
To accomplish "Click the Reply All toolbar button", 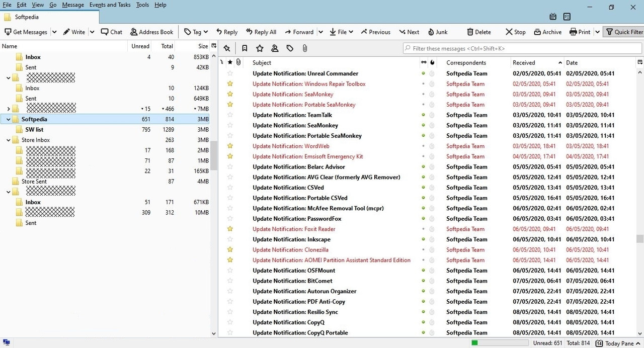I will (261, 32).
